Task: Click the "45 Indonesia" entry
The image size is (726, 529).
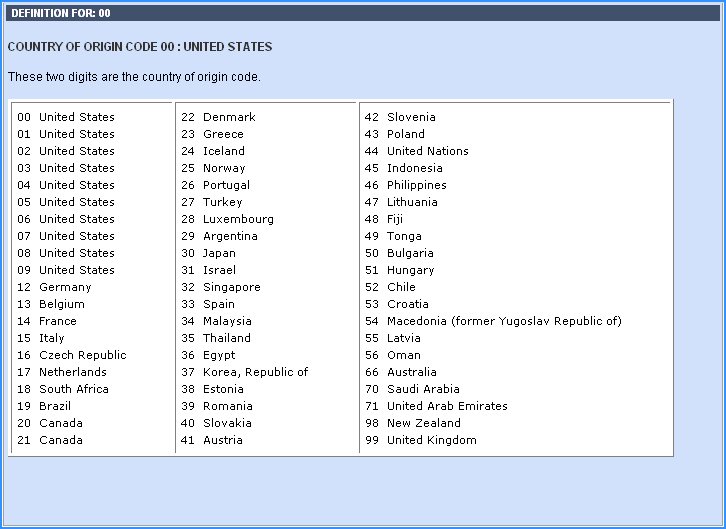Action: coord(404,168)
